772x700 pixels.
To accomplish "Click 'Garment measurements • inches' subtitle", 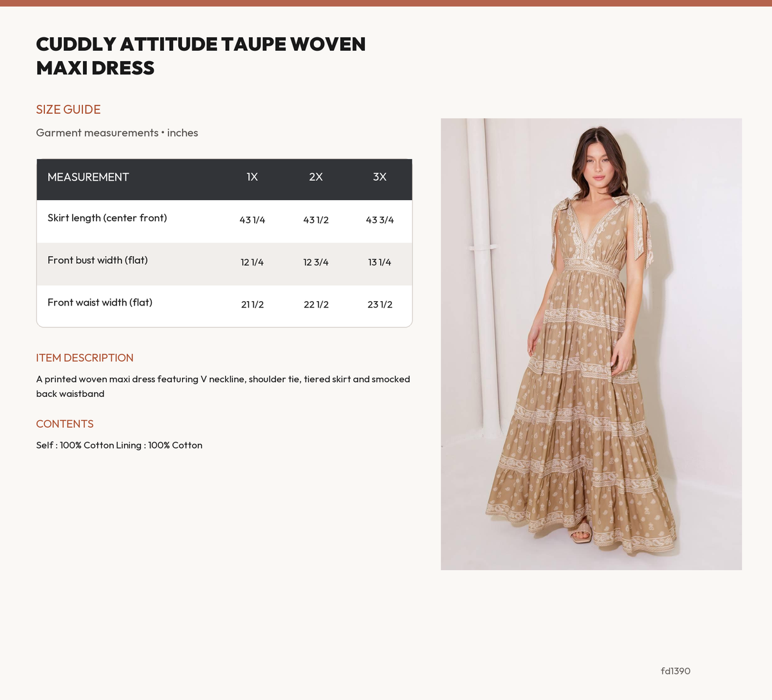I will [x=117, y=133].
